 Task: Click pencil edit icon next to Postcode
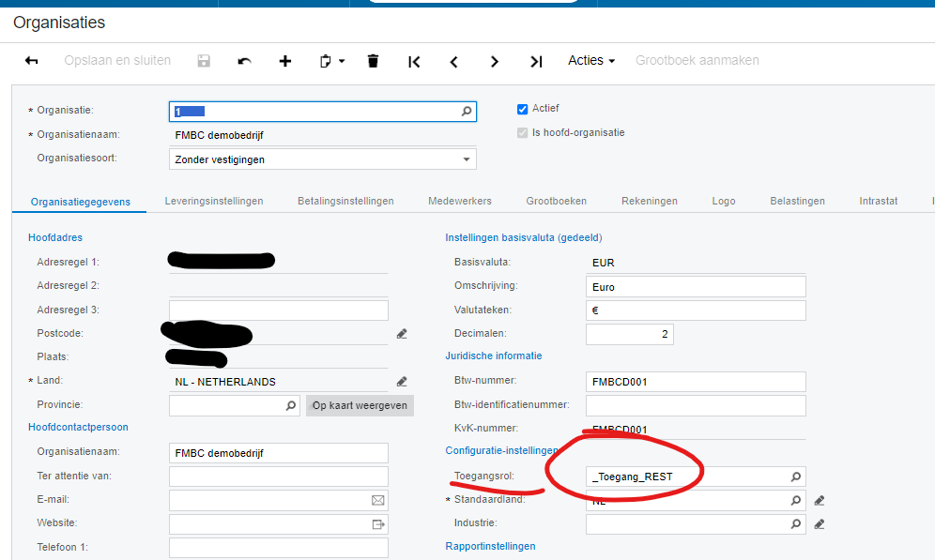point(402,334)
